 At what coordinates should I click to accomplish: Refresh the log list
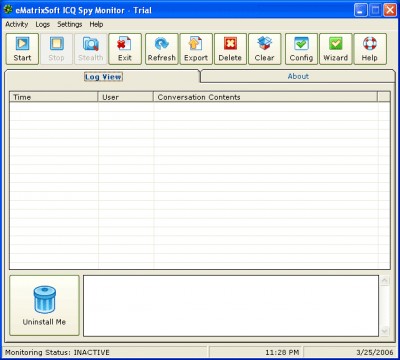162,49
